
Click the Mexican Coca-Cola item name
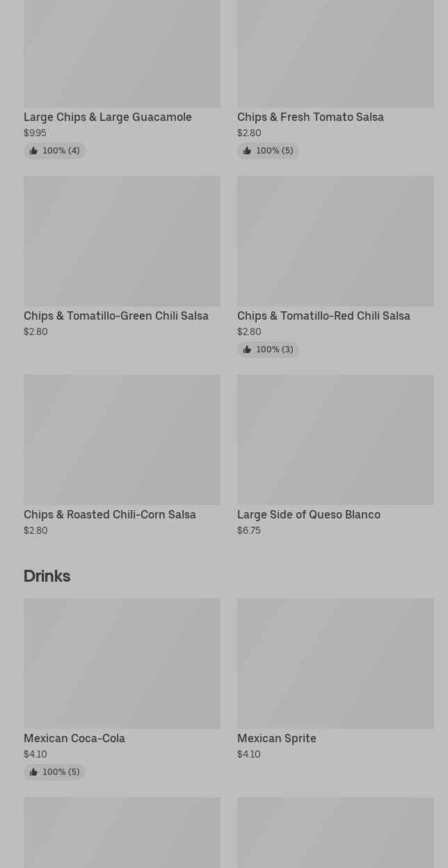pos(74,738)
